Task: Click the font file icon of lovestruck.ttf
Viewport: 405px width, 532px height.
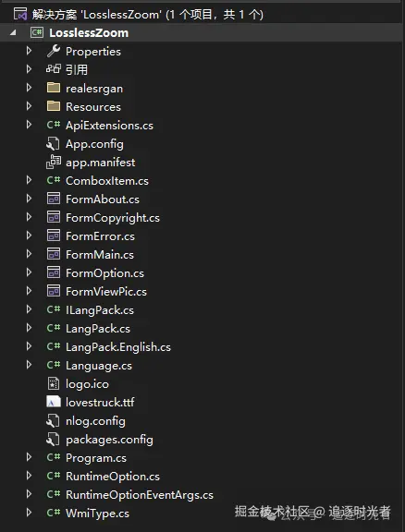Action: (x=54, y=402)
